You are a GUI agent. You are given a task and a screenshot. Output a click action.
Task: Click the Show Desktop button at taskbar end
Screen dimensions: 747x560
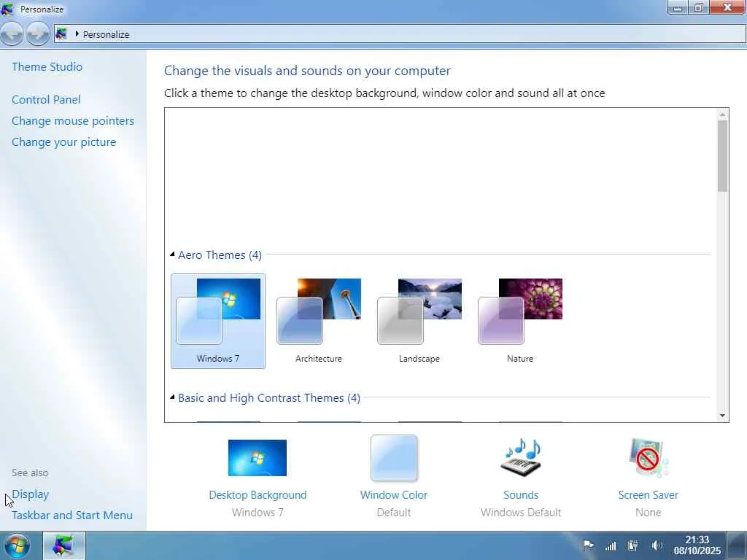pos(737,545)
